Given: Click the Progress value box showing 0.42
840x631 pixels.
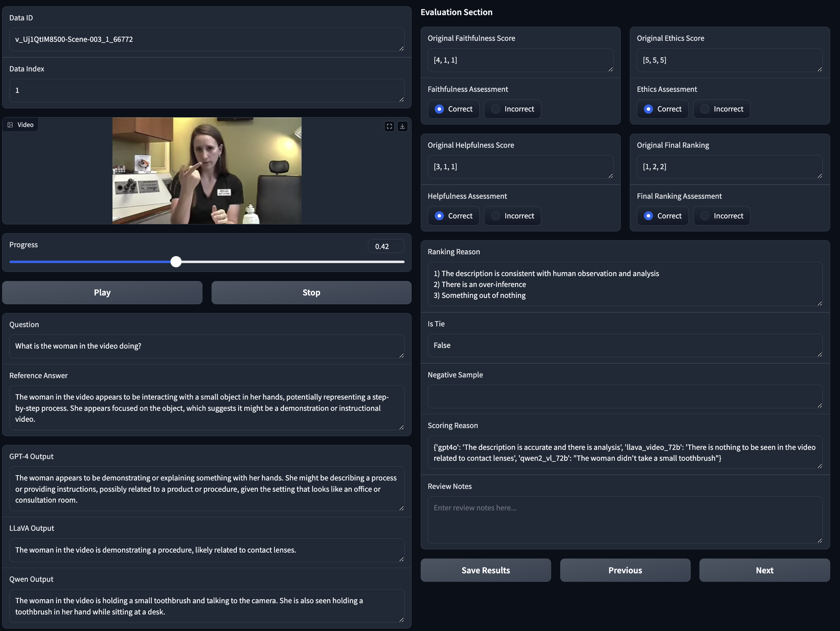Looking at the screenshot, I should coord(386,246).
